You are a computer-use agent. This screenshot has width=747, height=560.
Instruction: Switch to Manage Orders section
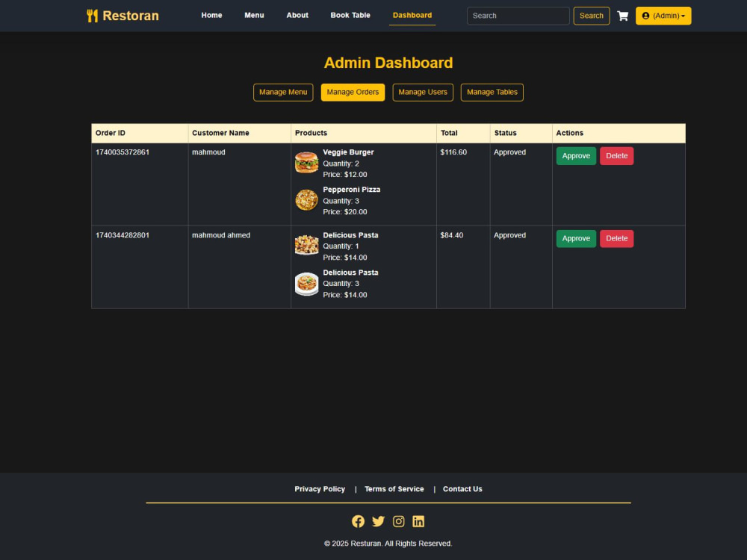click(x=353, y=93)
